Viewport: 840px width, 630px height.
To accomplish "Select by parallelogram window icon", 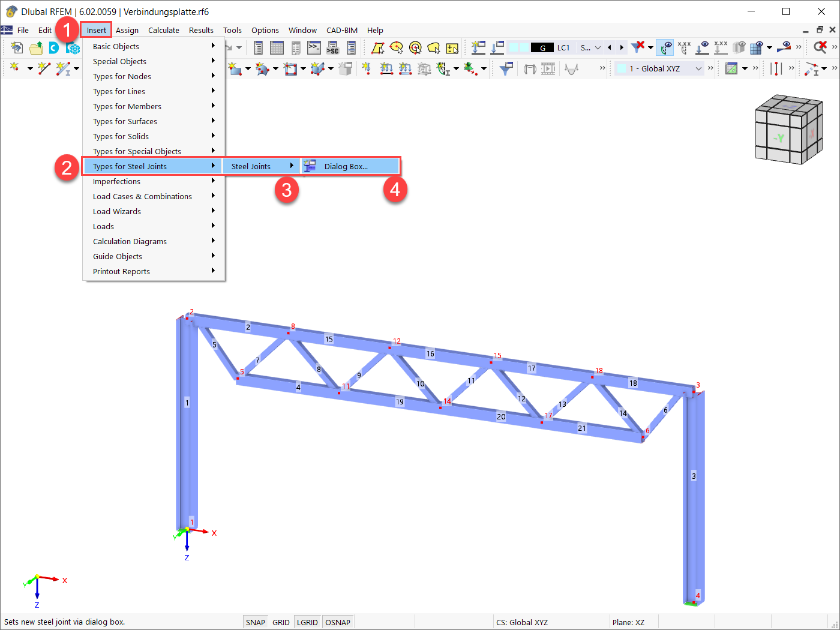I will 377,47.
